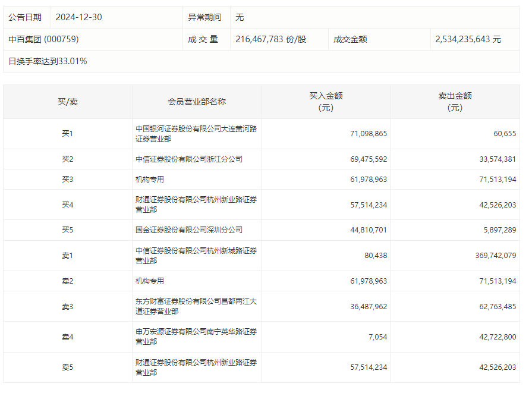Viewport: 532px width, 393px height.
Task: Select 机构专用 in the 买3 row
Action: (150, 180)
